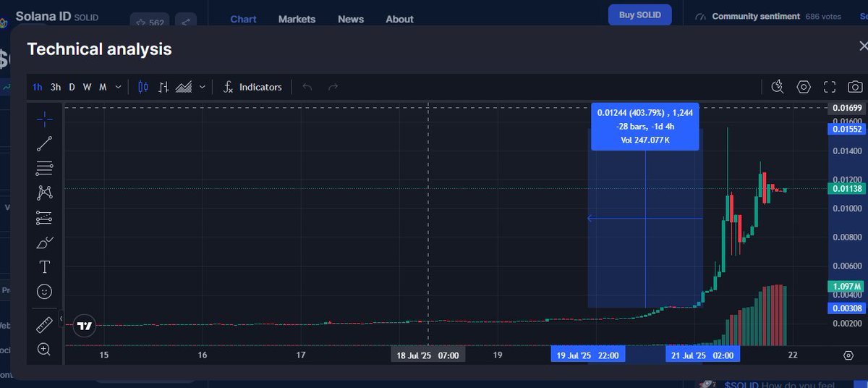Click the Buy SOLID button
Viewport: 868px width, 388px height.
(x=640, y=15)
